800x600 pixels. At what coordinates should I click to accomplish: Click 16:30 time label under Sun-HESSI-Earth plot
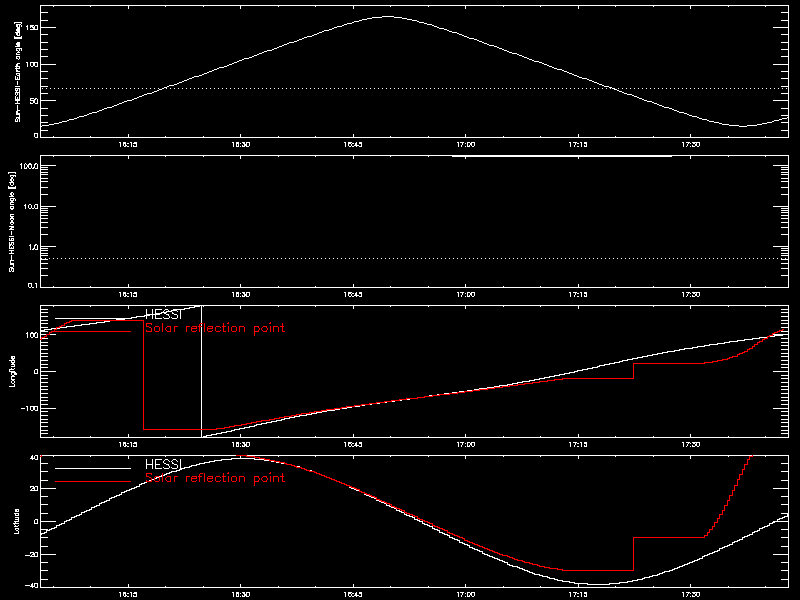tap(241, 145)
